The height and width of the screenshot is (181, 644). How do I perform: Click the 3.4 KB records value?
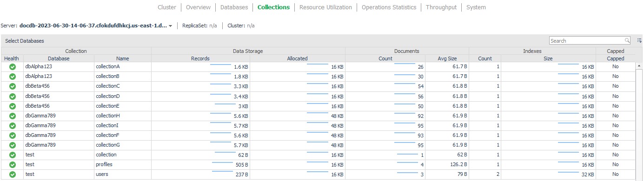tap(241, 97)
